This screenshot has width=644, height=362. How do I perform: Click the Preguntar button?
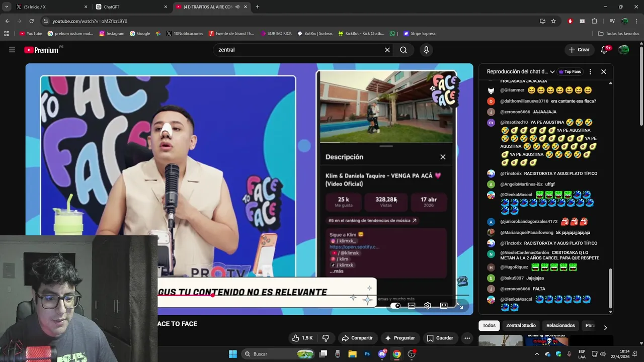(400, 338)
